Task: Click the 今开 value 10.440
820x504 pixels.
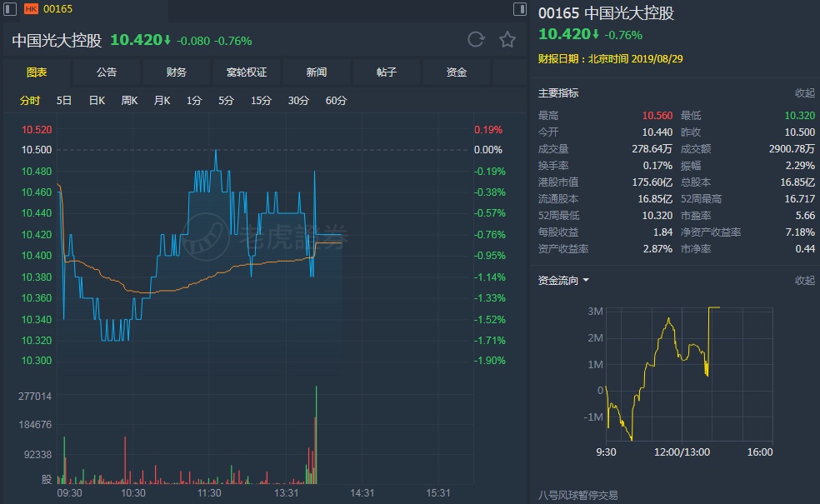Action: [657, 132]
